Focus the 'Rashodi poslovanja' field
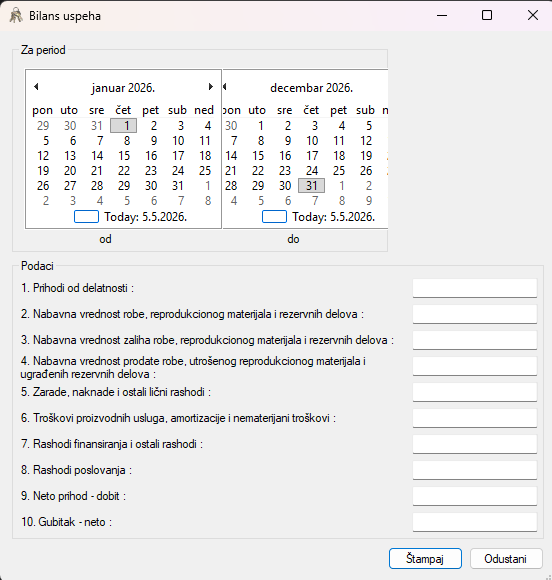This screenshot has height=580, width=552. tap(475, 470)
